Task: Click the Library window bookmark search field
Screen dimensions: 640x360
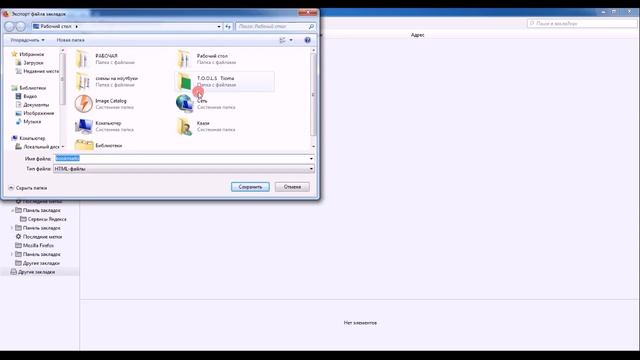Action: [582, 24]
